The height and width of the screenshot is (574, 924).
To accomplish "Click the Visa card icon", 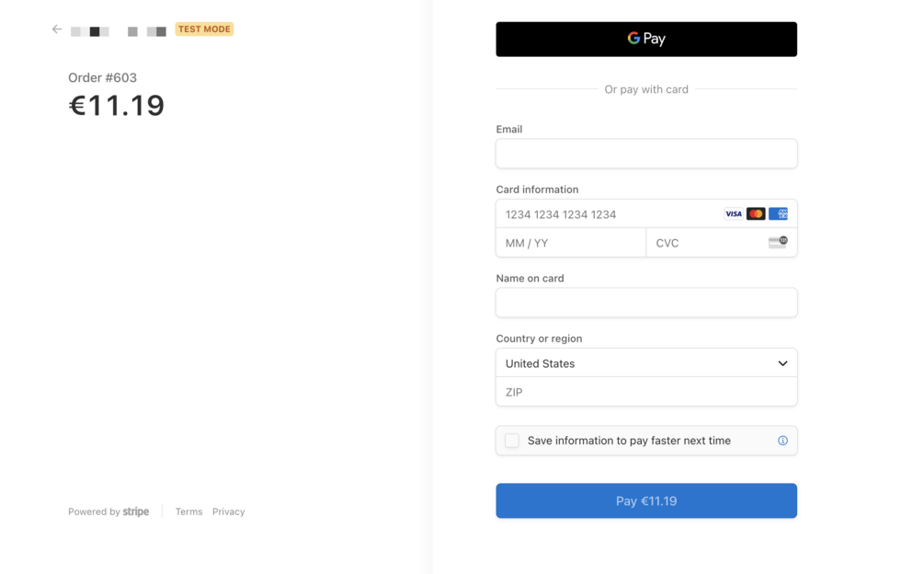I will [733, 214].
